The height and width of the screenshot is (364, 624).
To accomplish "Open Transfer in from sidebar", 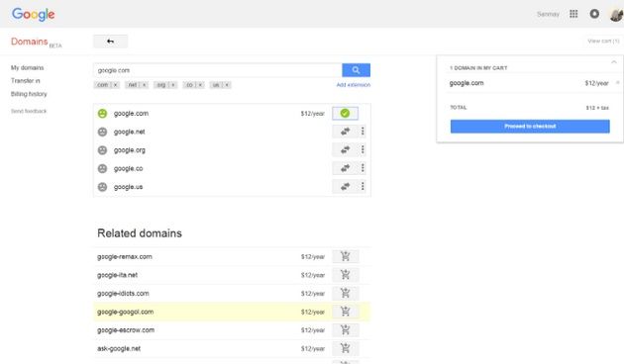I will tap(26, 81).
